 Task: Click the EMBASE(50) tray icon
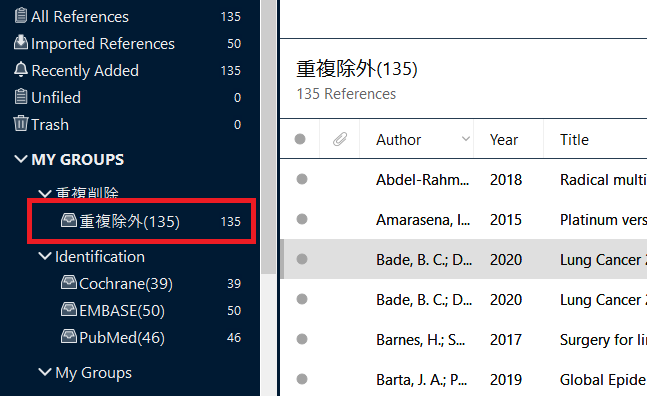tap(69, 309)
